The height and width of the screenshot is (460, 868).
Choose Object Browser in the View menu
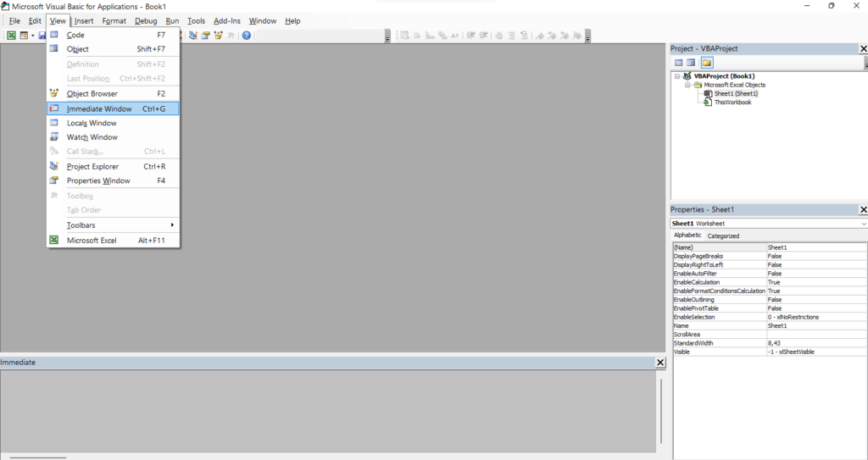(113, 94)
